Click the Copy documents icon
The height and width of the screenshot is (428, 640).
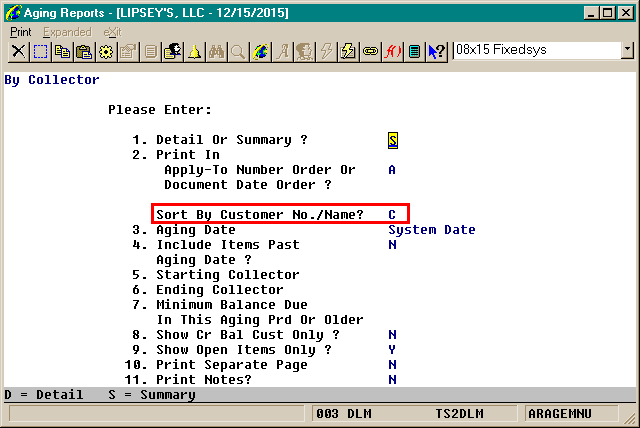pyautogui.click(x=62, y=52)
